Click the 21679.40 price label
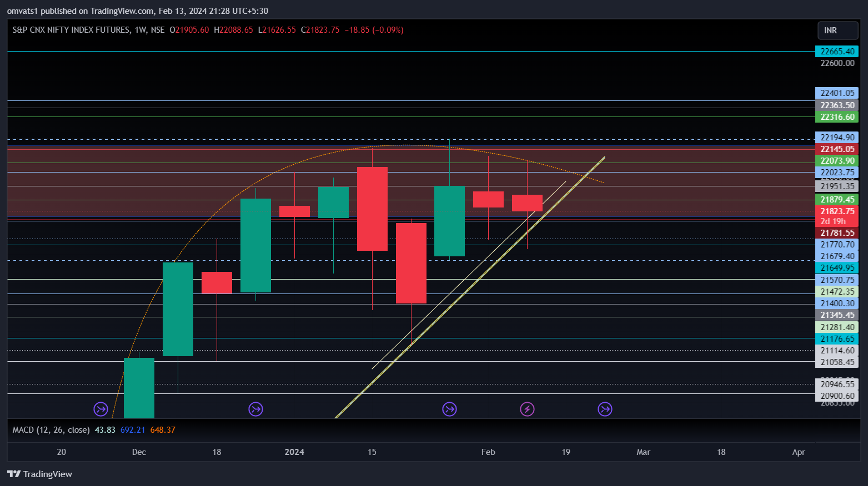 [837, 256]
